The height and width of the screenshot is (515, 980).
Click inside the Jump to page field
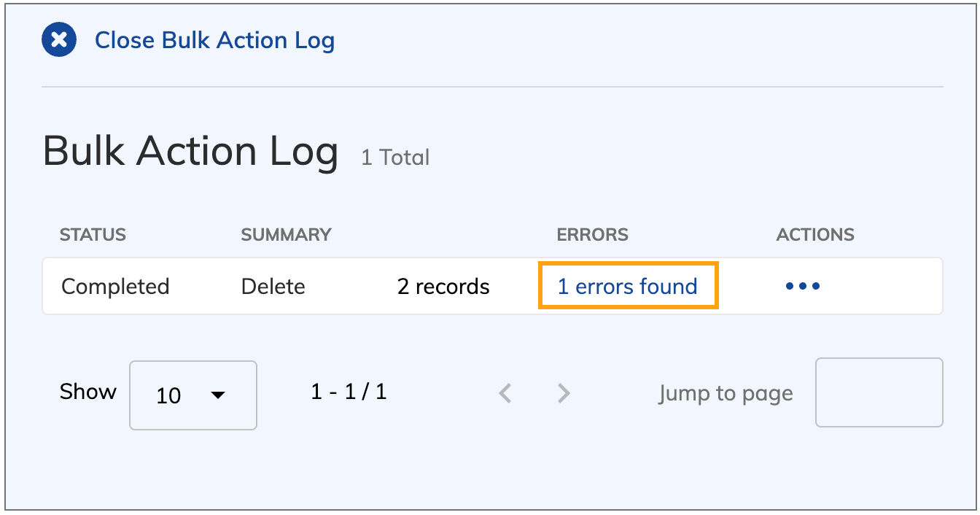click(879, 393)
